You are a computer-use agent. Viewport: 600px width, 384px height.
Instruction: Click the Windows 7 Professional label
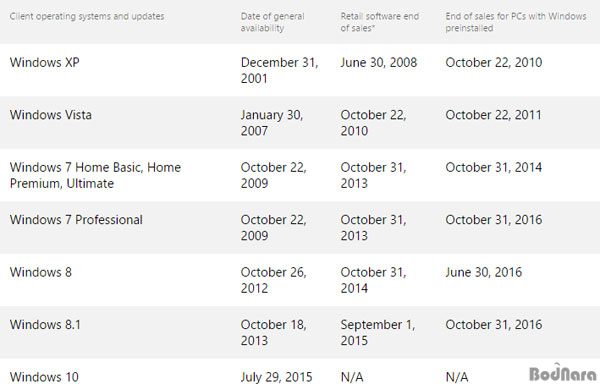pos(76,220)
